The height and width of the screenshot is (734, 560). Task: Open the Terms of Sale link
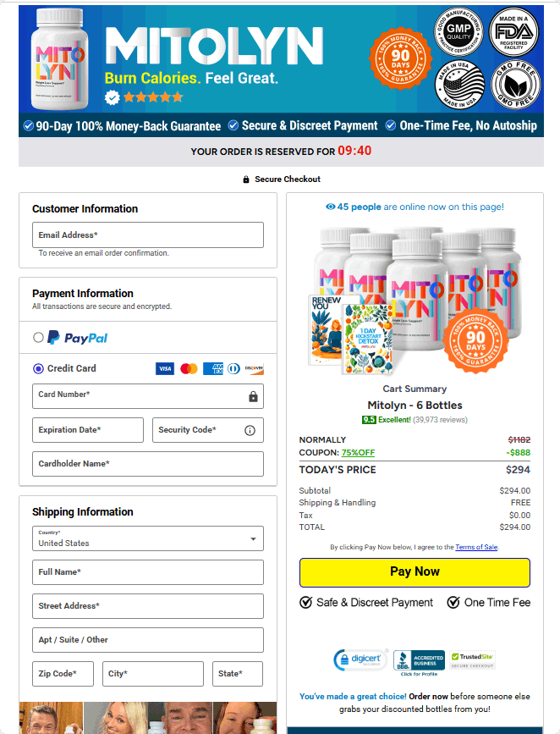pos(476,547)
